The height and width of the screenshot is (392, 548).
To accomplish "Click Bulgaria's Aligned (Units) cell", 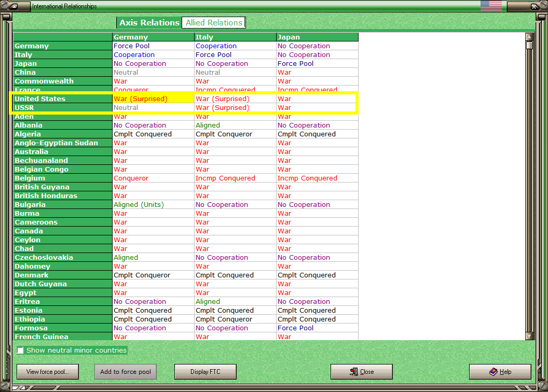I will pyautogui.click(x=154, y=204).
